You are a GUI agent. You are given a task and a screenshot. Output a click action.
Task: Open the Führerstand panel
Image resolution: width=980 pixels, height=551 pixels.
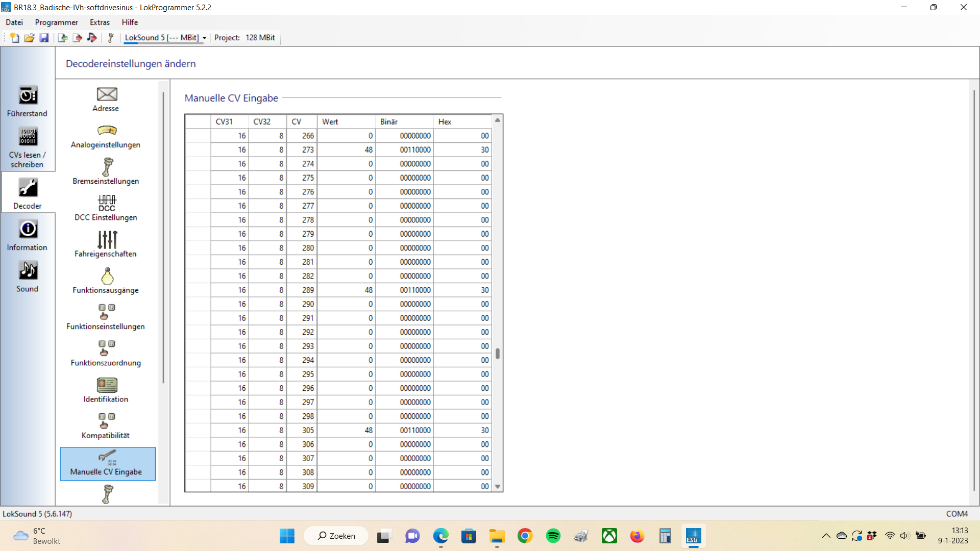(x=28, y=101)
